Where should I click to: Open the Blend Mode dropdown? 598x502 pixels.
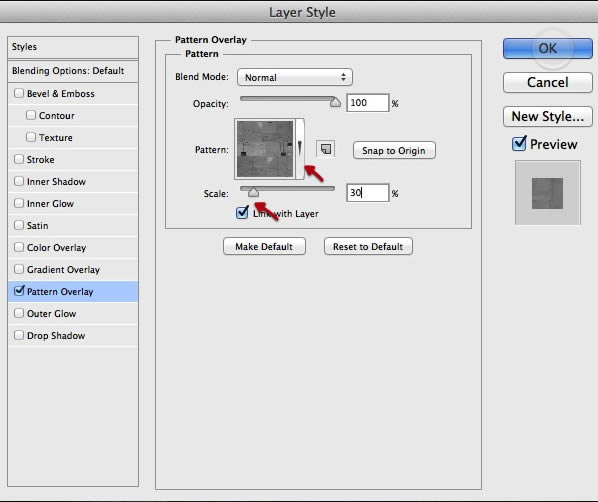click(x=294, y=77)
